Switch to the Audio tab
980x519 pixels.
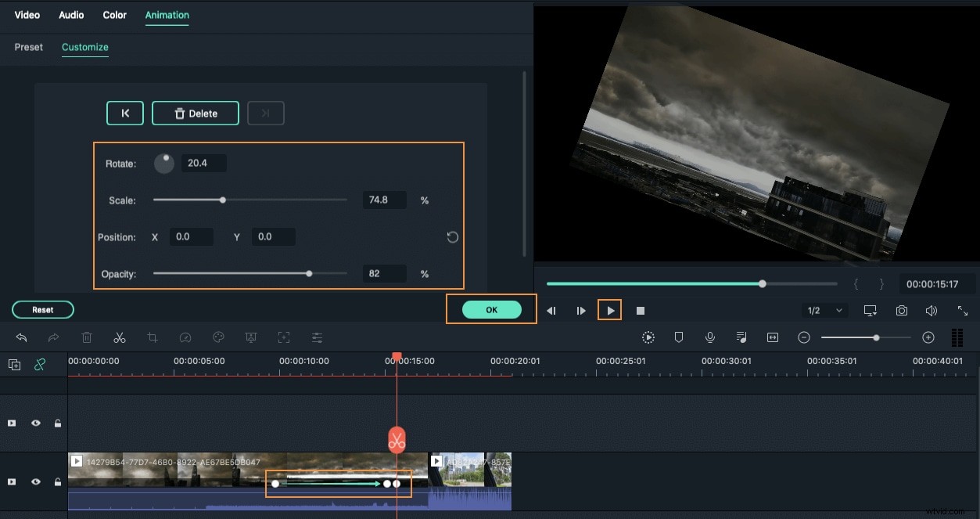pos(71,14)
